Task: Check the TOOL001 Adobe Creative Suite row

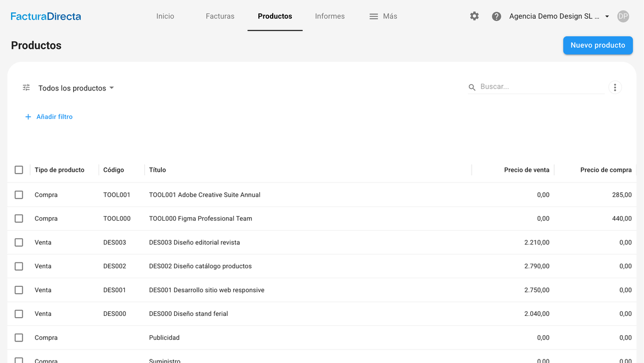Action: (x=19, y=195)
